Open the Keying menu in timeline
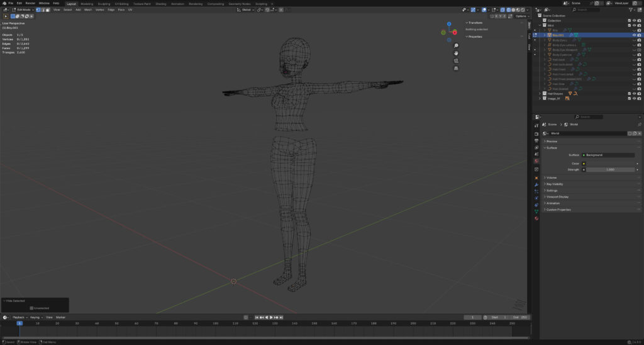 click(36, 317)
